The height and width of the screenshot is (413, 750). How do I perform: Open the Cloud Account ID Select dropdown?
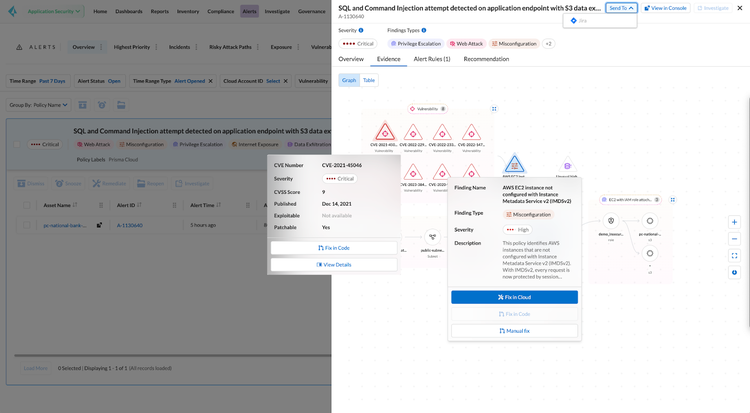pos(273,81)
